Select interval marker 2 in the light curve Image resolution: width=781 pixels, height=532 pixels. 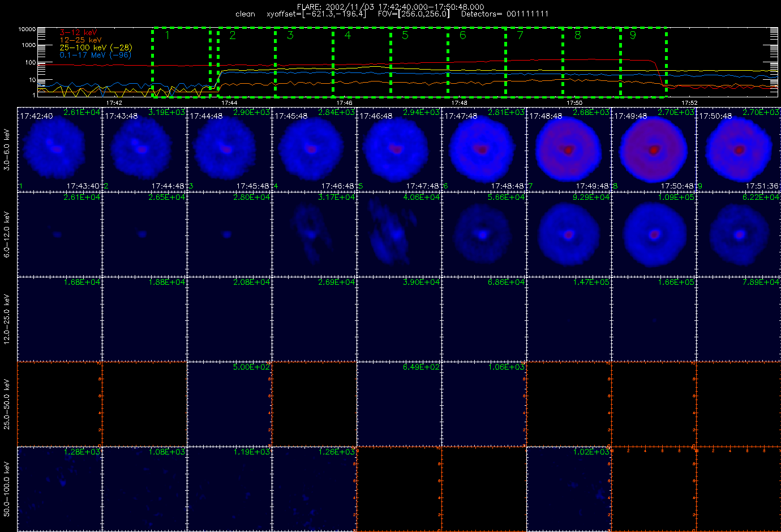(233, 35)
